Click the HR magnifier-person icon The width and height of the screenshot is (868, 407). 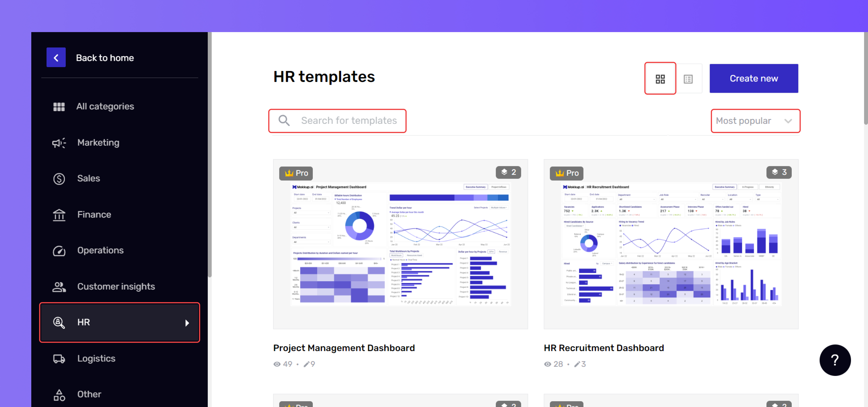(59, 323)
